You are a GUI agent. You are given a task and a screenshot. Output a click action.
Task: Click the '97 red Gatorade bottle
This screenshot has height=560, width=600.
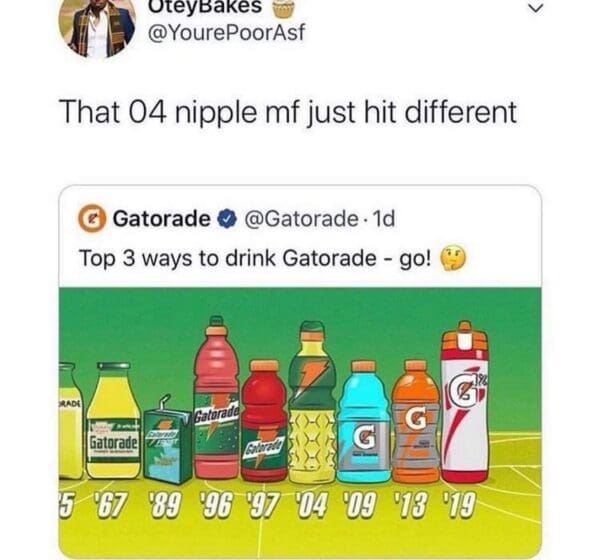pos(264,420)
